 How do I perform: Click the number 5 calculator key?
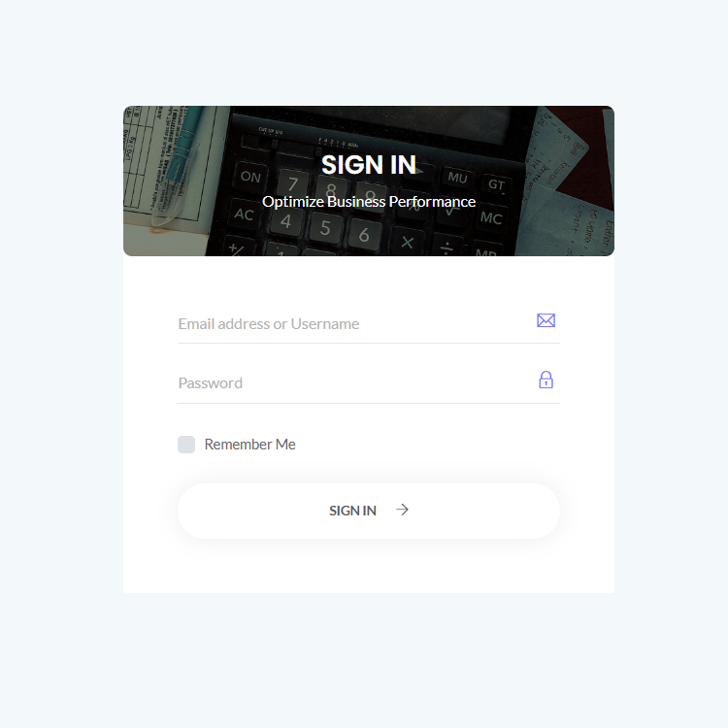point(325,227)
